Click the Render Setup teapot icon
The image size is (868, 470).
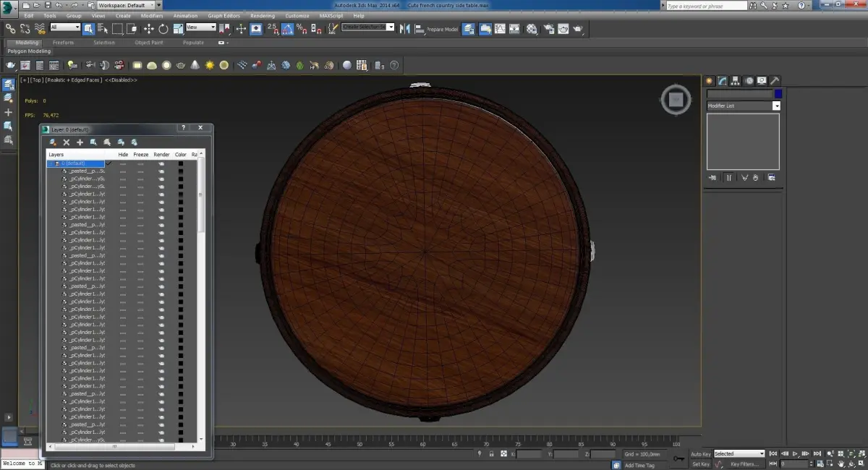tap(548, 29)
